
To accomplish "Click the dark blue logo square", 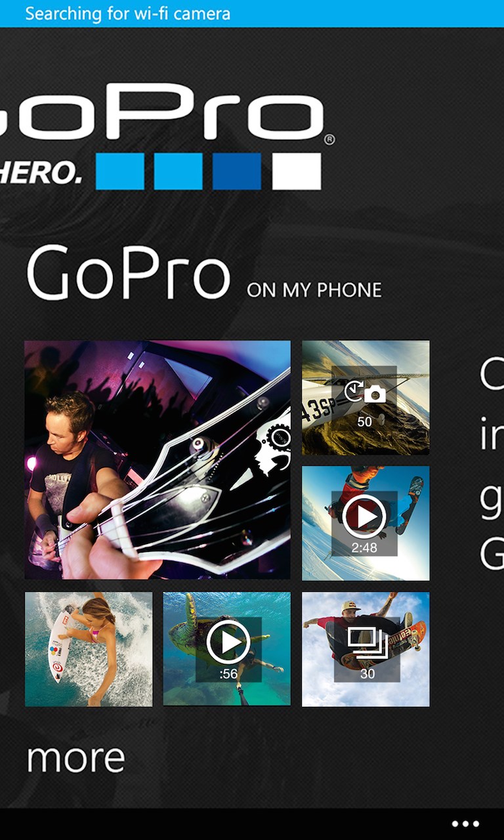I will pos(237,171).
